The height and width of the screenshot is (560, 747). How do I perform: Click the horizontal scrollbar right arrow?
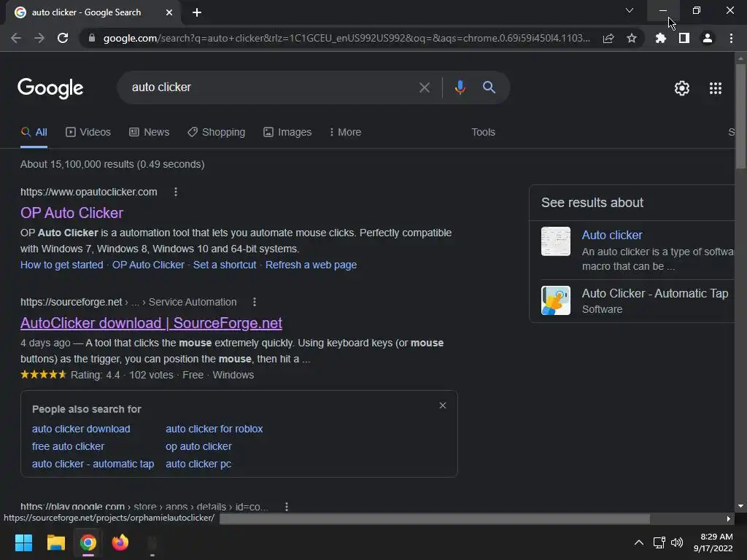[729, 518]
